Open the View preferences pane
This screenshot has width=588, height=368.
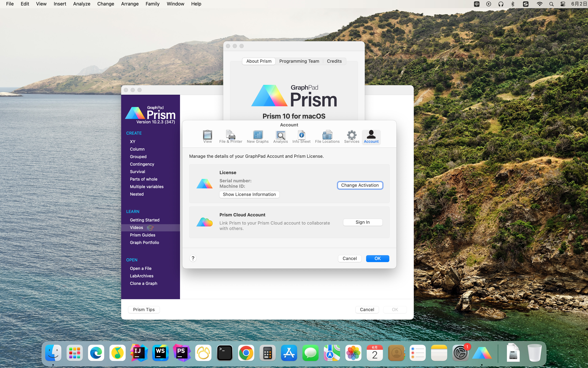tap(207, 137)
